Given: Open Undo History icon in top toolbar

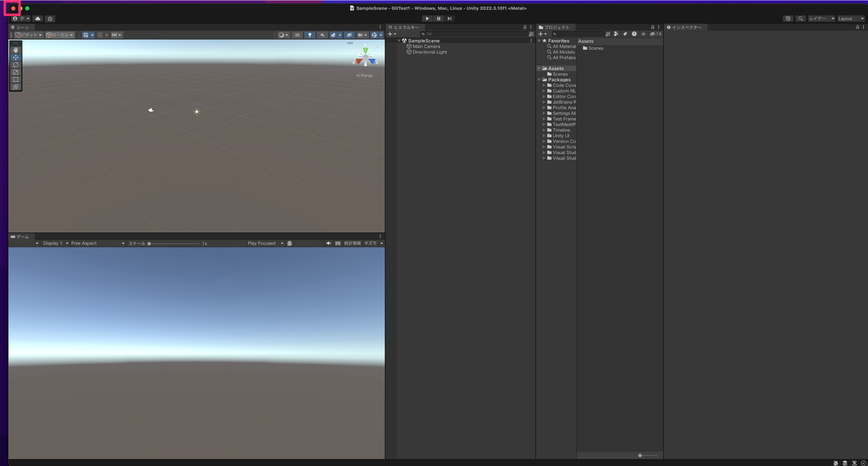Looking at the screenshot, I should [788, 19].
